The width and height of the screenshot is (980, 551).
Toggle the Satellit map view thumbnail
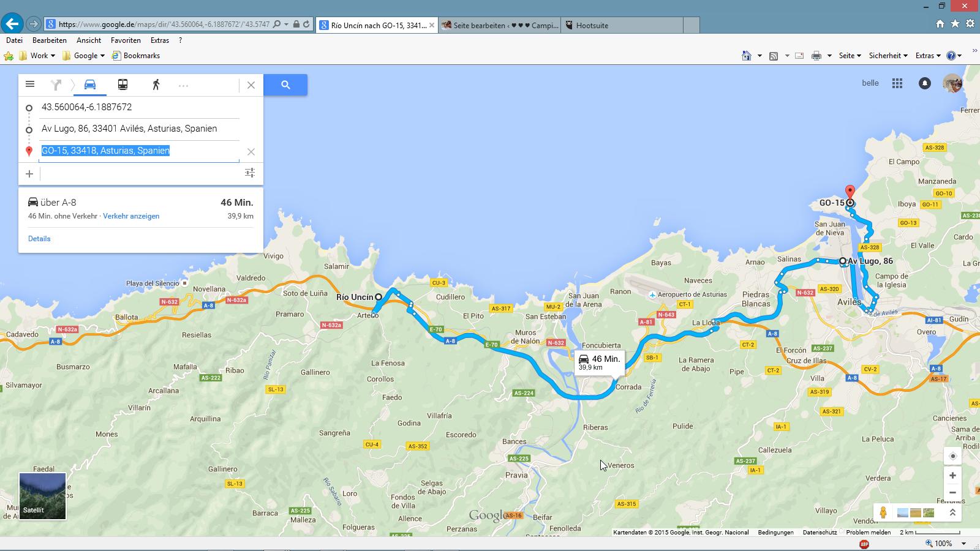[x=42, y=496]
